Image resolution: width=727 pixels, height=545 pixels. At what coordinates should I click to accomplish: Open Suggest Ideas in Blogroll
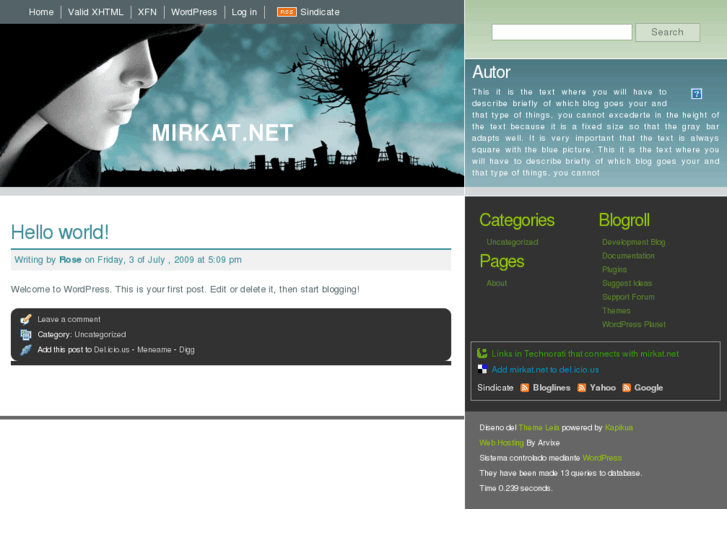click(627, 283)
